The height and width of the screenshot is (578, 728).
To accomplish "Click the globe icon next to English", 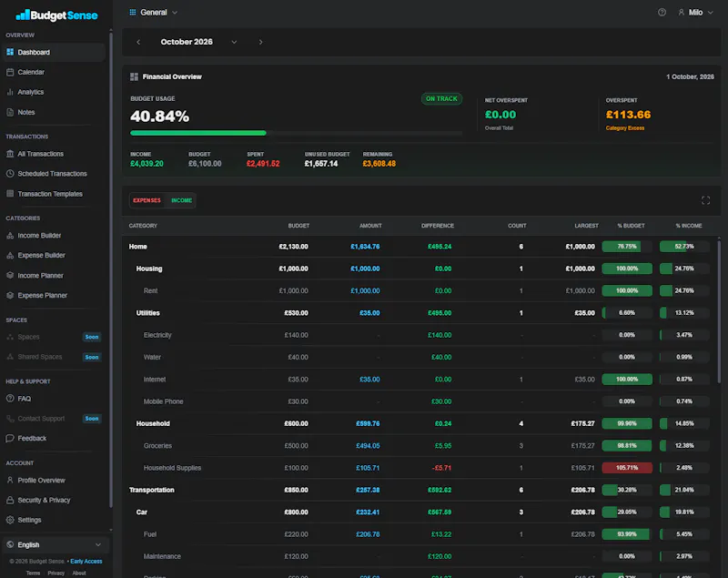I will pos(10,544).
